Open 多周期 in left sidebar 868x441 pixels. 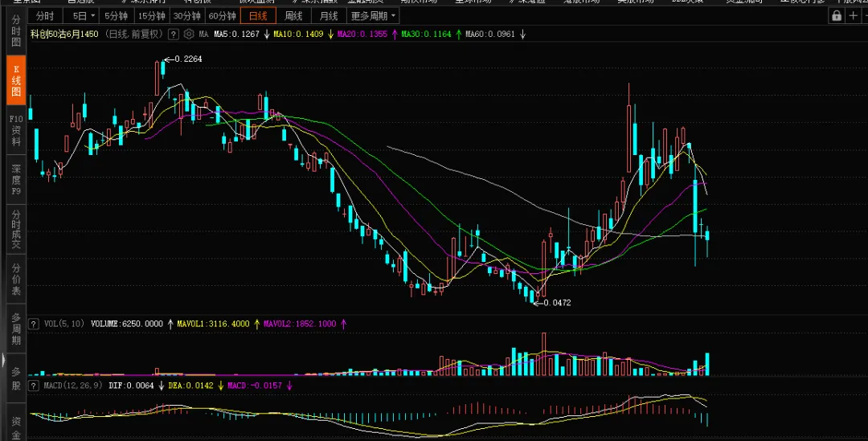16,329
